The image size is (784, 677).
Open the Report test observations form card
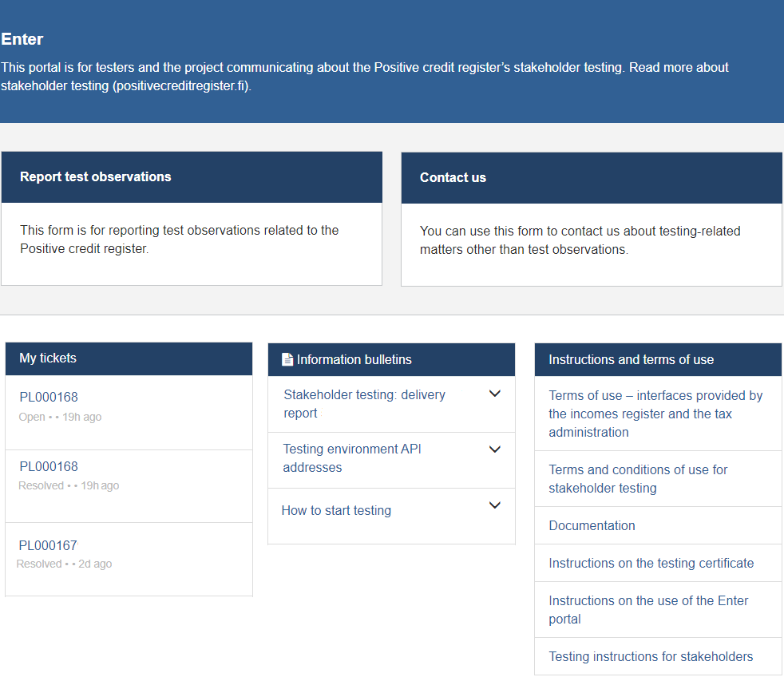coord(192,218)
